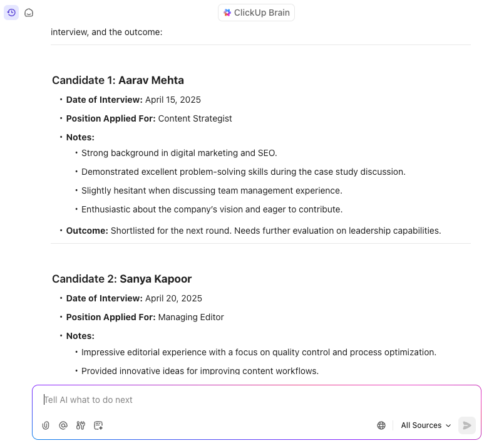Click the 'April 15, 2025' interview date
The height and width of the screenshot is (448, 494).
click(x=173, y=100)
